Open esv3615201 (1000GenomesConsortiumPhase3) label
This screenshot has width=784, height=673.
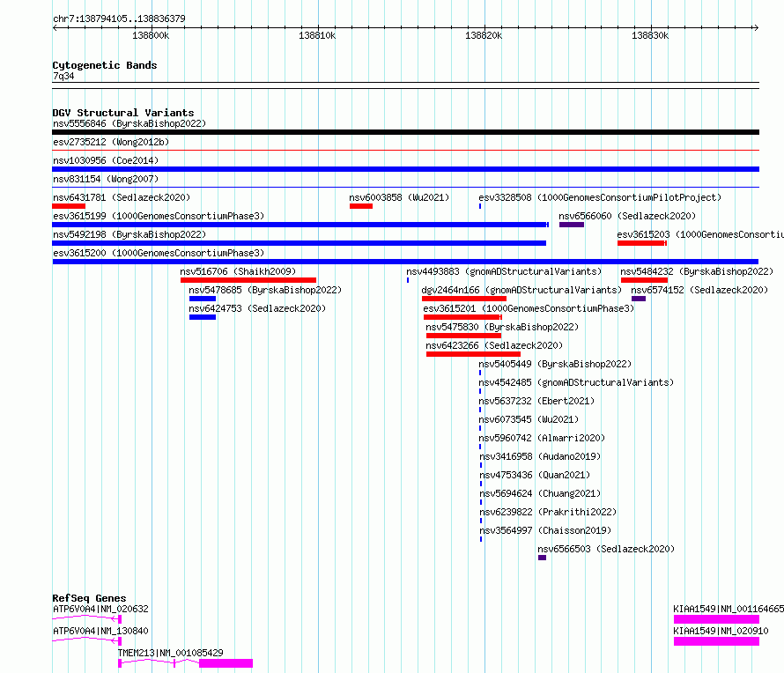[529, 308]
